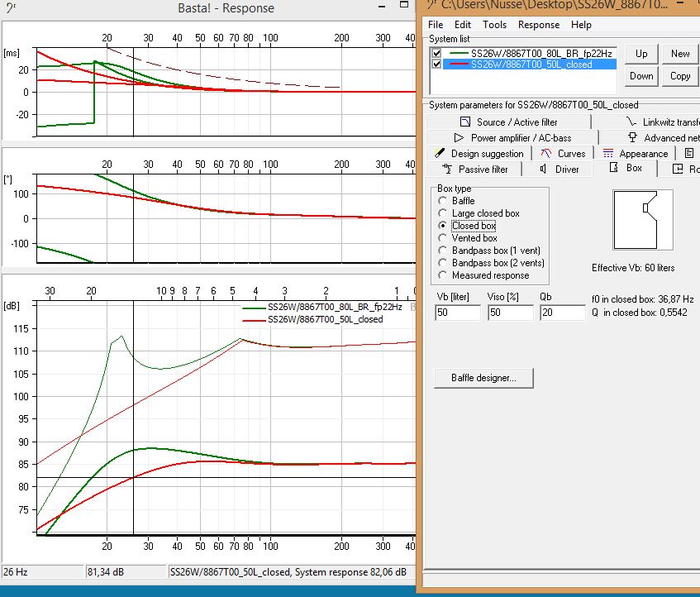Toggle the 50L_closed system checkbox
700x597 pixels.
click(x=436, y=64)
